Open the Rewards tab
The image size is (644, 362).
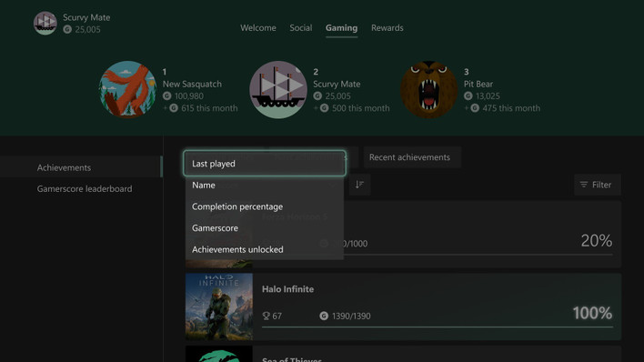(387, 28)
